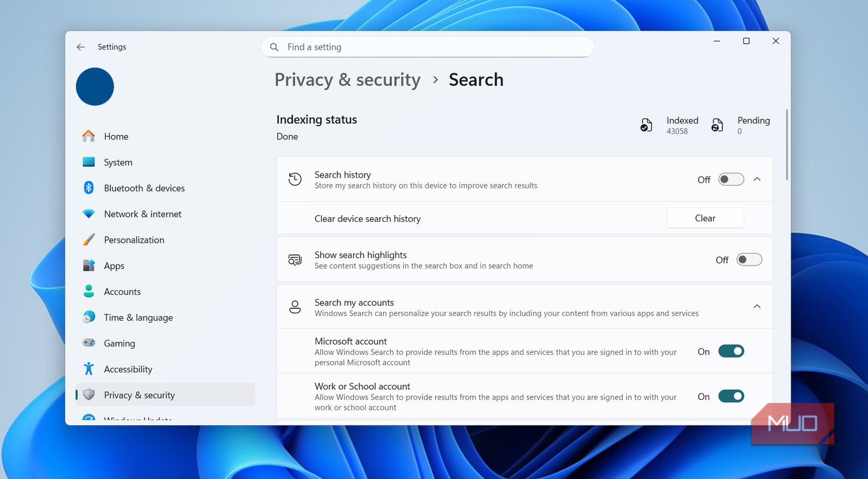Screen dimensions: 868x479
Task: Disable the Microsoft account search toggle
Action: pos(731,351)
